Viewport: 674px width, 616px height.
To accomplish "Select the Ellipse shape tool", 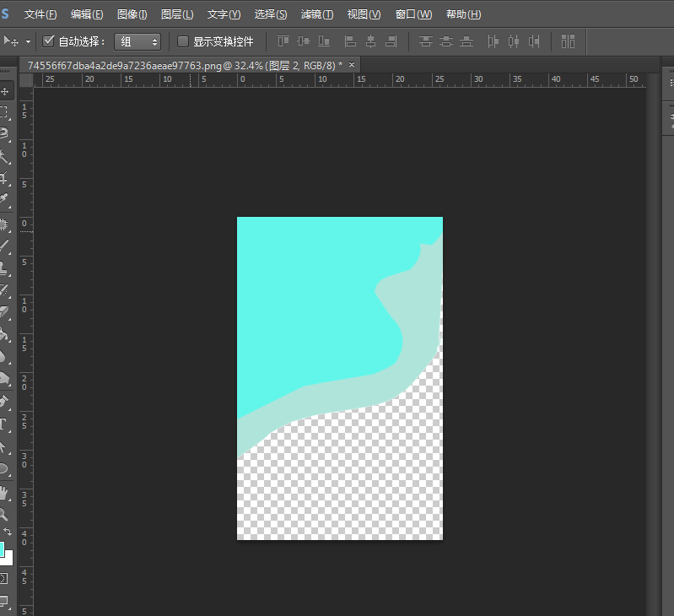I will (x=4, y=468).
